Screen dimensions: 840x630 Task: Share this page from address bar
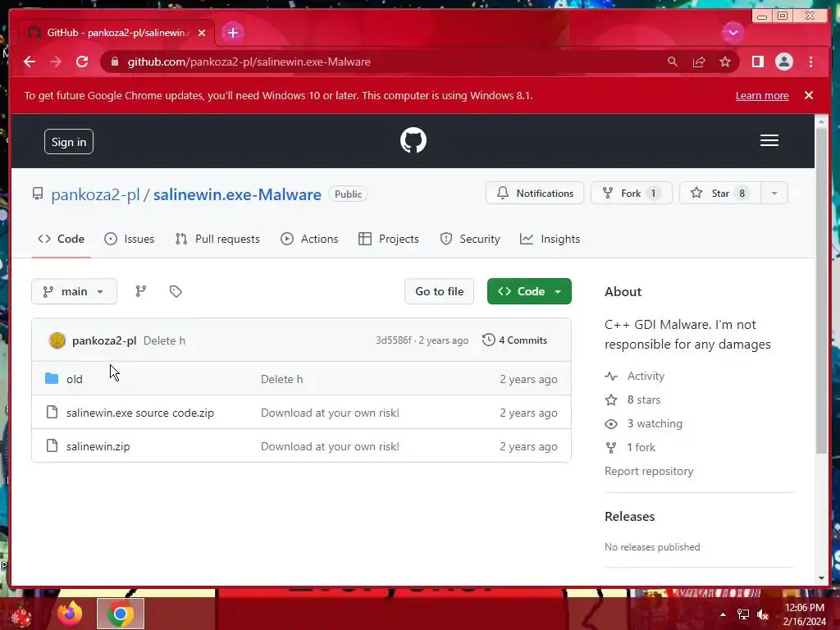click(699, 62)
